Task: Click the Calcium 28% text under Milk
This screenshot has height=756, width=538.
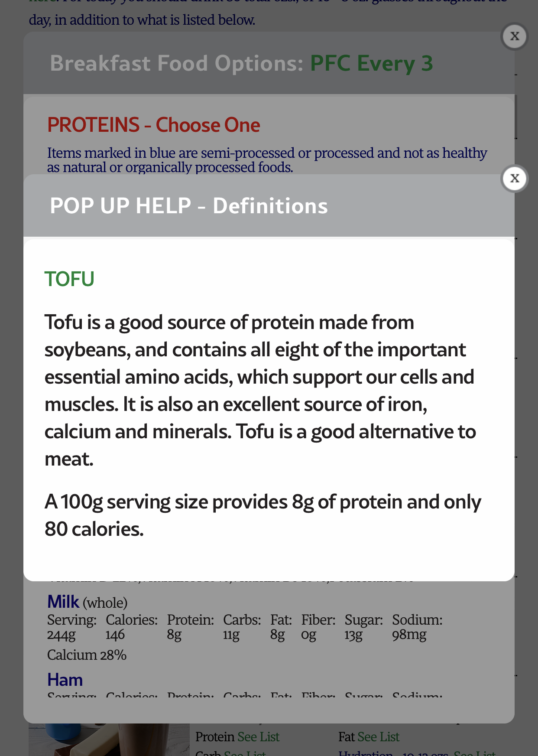Action: click(x=87, y=655)
